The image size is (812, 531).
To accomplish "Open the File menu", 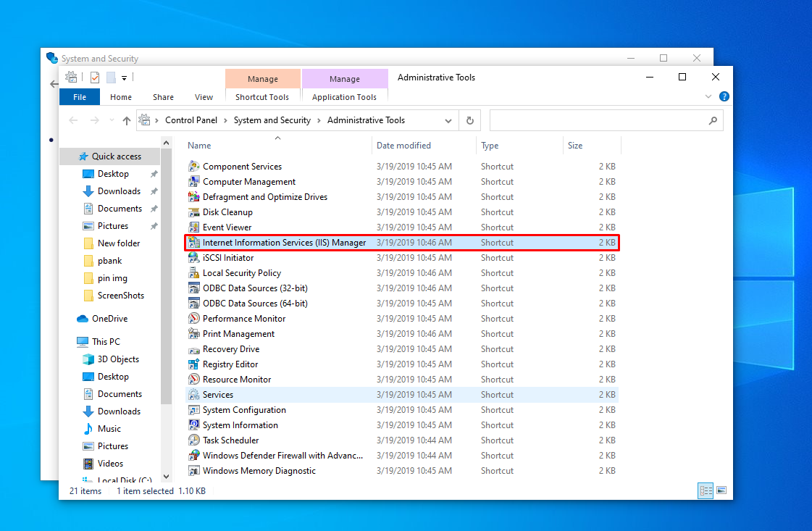I will [80, 97].
